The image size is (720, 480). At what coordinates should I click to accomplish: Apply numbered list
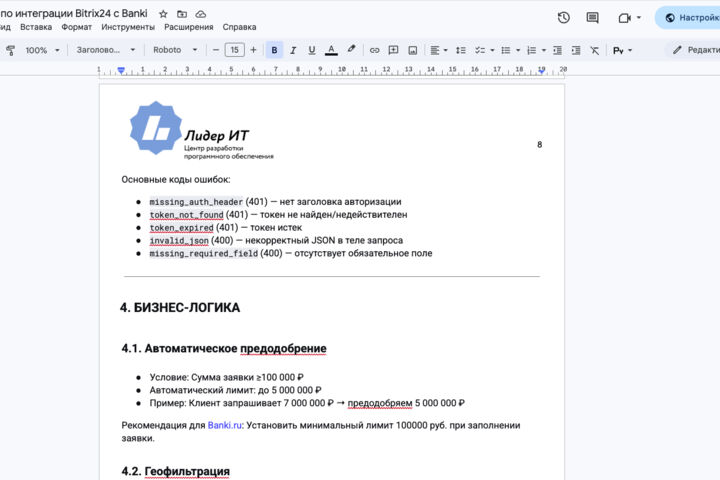pos(531,50)
